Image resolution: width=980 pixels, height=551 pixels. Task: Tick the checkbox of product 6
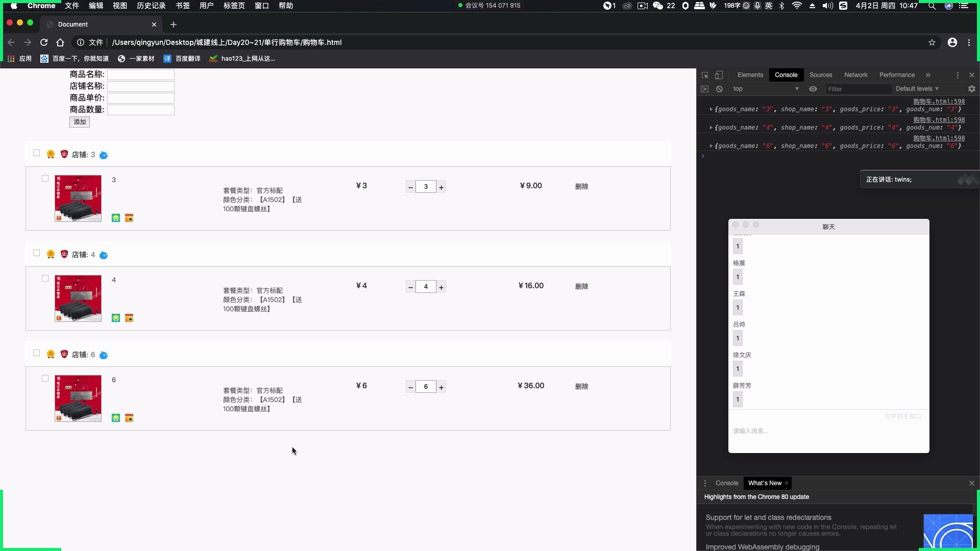pos(45,379)
